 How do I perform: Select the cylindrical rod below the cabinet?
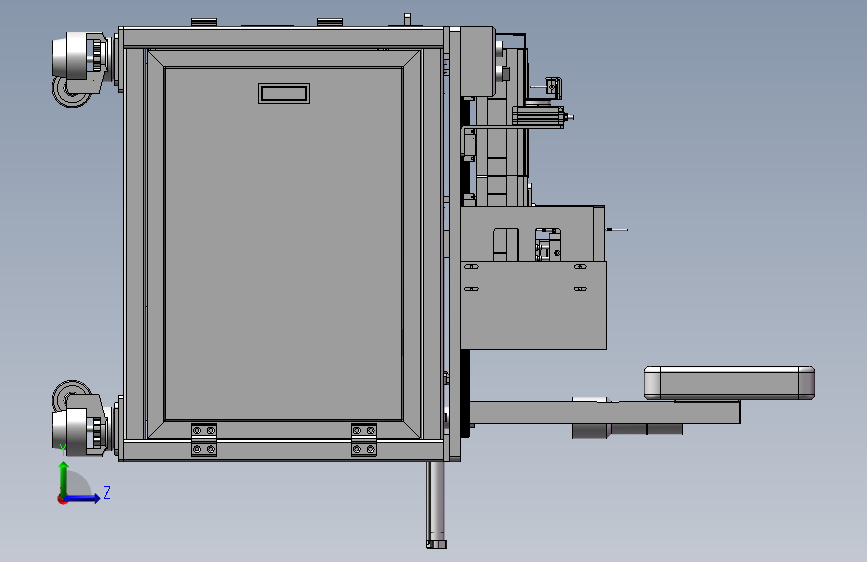[436, 504]
